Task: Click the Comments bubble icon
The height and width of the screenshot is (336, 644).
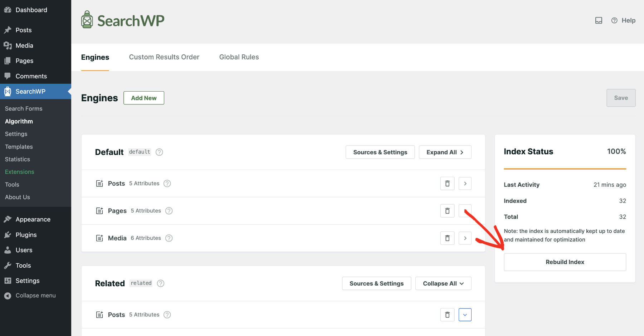Action: (8, 76)
